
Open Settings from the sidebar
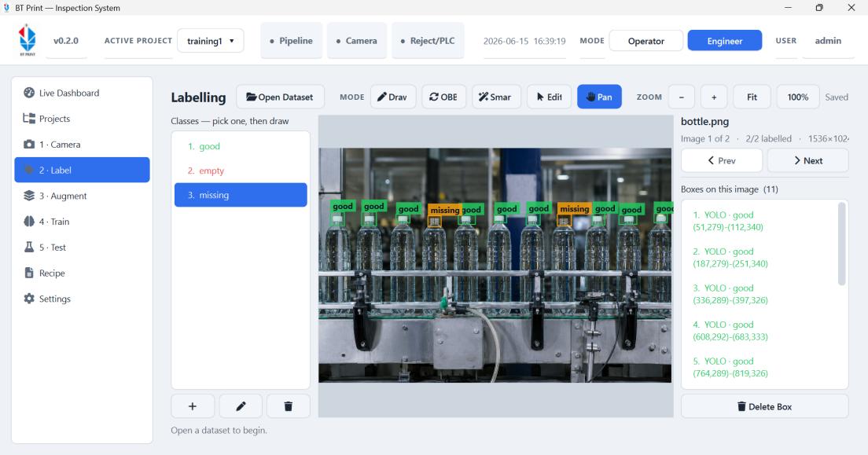click(82, 299)
